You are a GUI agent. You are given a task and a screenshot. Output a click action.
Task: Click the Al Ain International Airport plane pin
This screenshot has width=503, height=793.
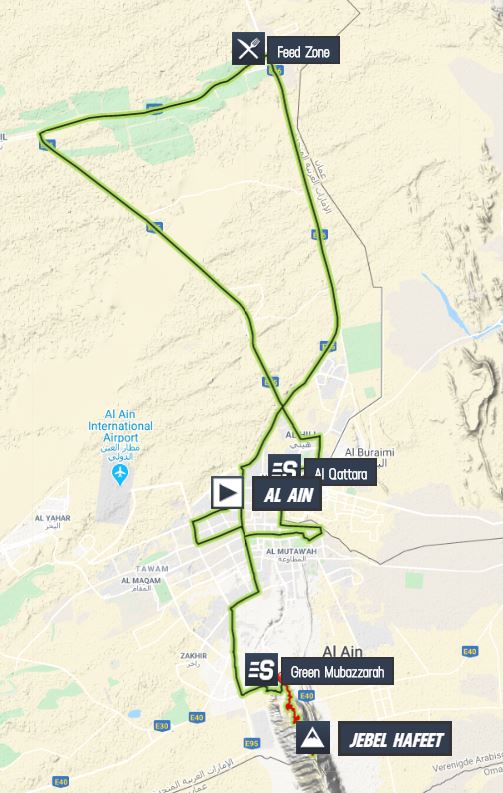point(120,474)
